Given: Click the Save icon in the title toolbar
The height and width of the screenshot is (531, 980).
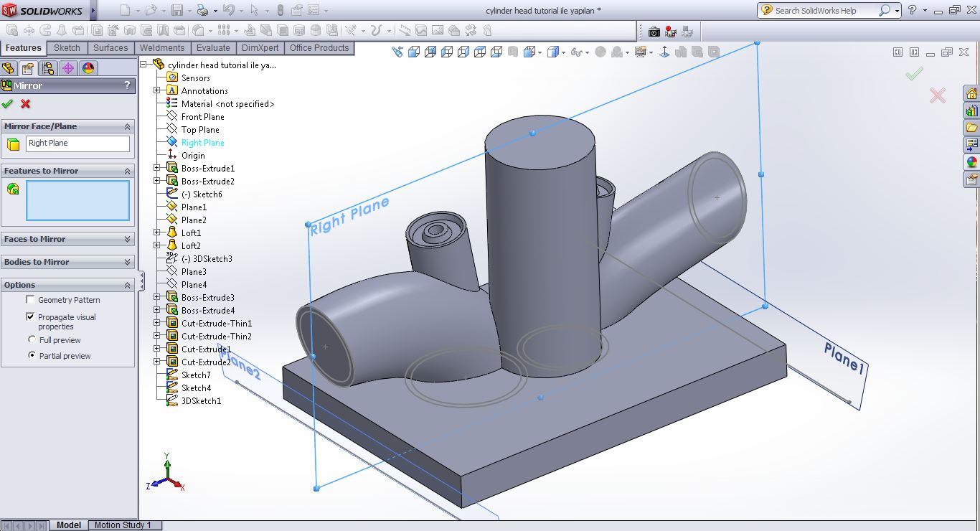Looking at the screenshot, I should 177,11.
